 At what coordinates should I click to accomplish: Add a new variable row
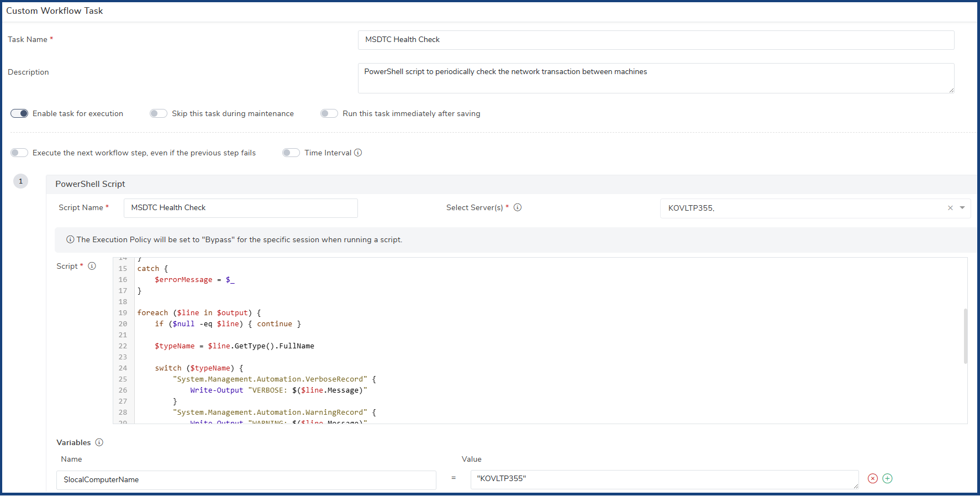[888, 478]
